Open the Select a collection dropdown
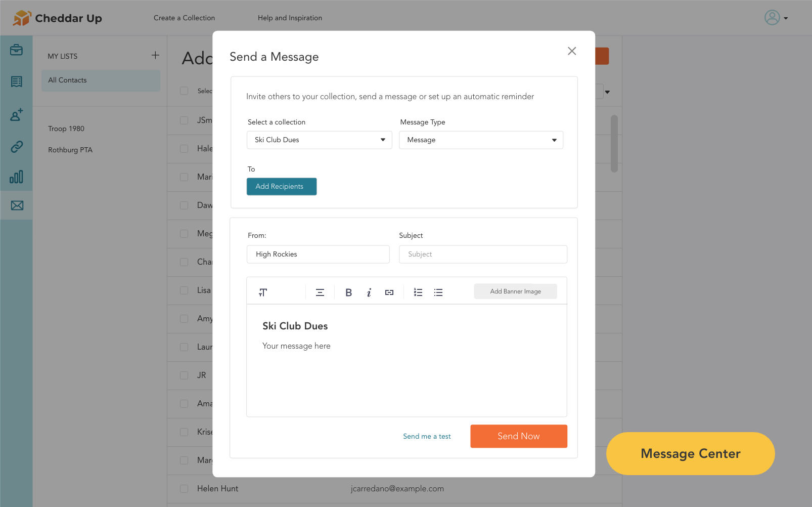 (x=319, y=140)
